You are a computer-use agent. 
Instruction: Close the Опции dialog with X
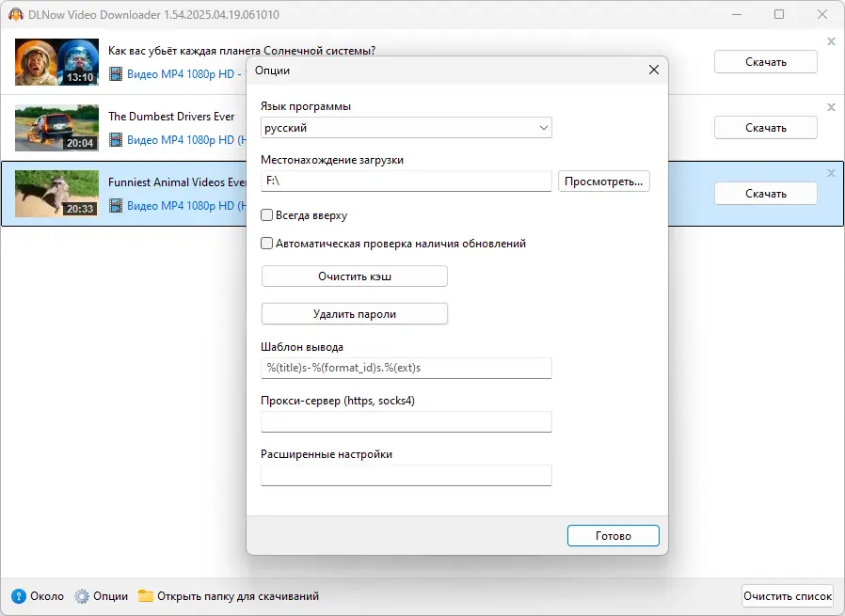coord(654,71)
